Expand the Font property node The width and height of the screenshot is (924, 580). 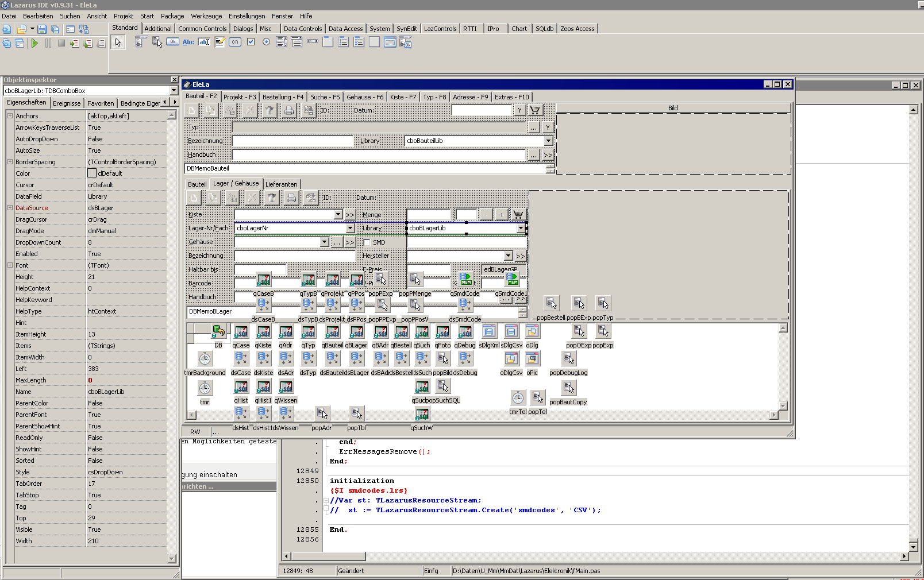tap(10, 265)
